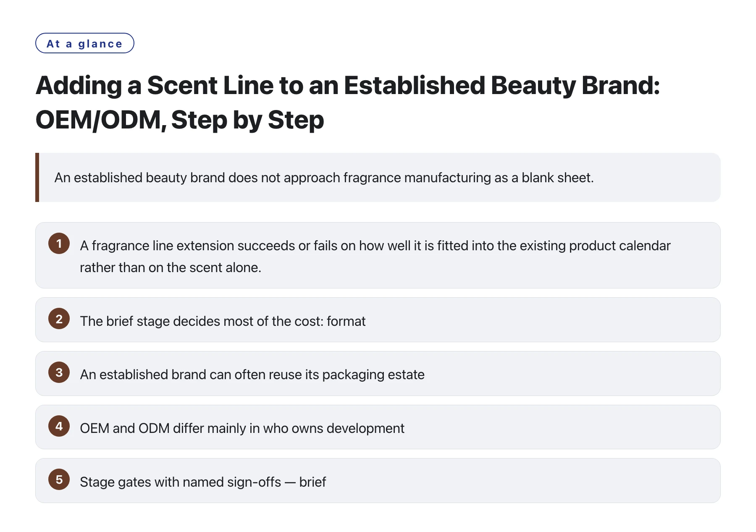Click text "An established brand can often reuse its packaging estate"
The image size is (756, 532).
[x=252, y=375]
